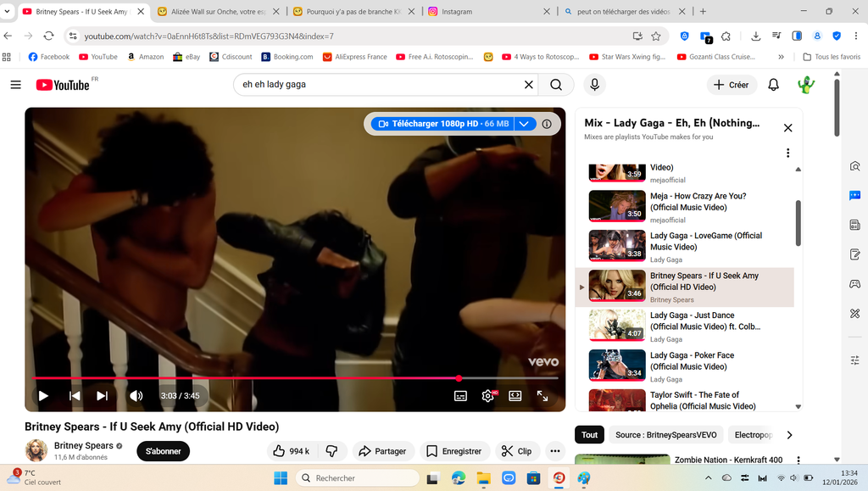The height and width of the screenshot is (491, 868).
Task: Open YouTube notifications bell
Action: 773,85
